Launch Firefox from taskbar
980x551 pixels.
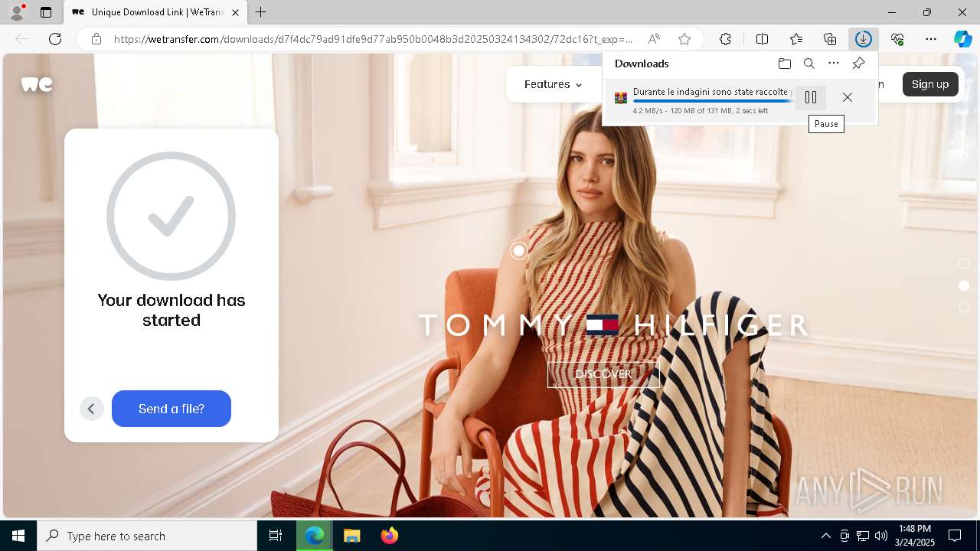[x=390, y=536]
